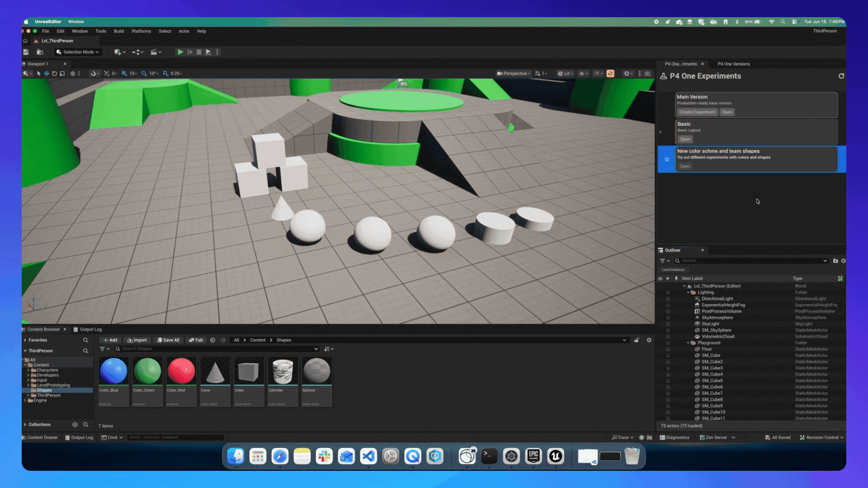Select the Color_Green material thumbnail
Image resolution: width=868 pixels, height=488 pixels.
(147, 382)
